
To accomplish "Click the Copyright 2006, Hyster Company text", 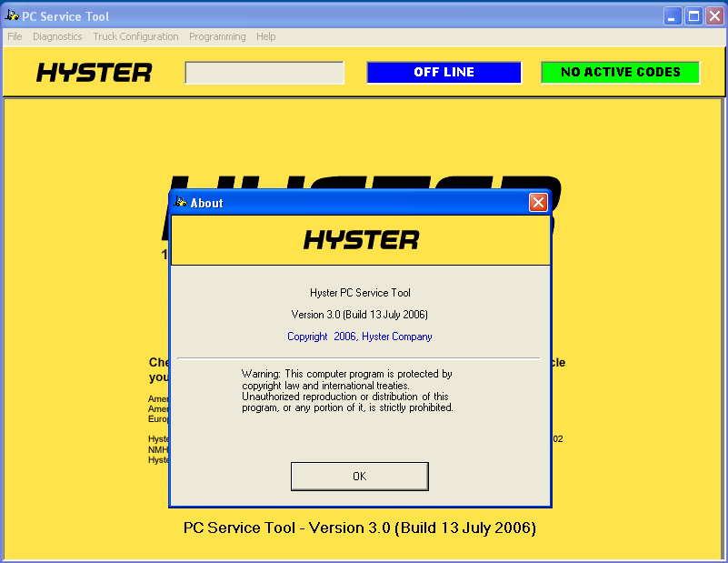I will 360,337.
